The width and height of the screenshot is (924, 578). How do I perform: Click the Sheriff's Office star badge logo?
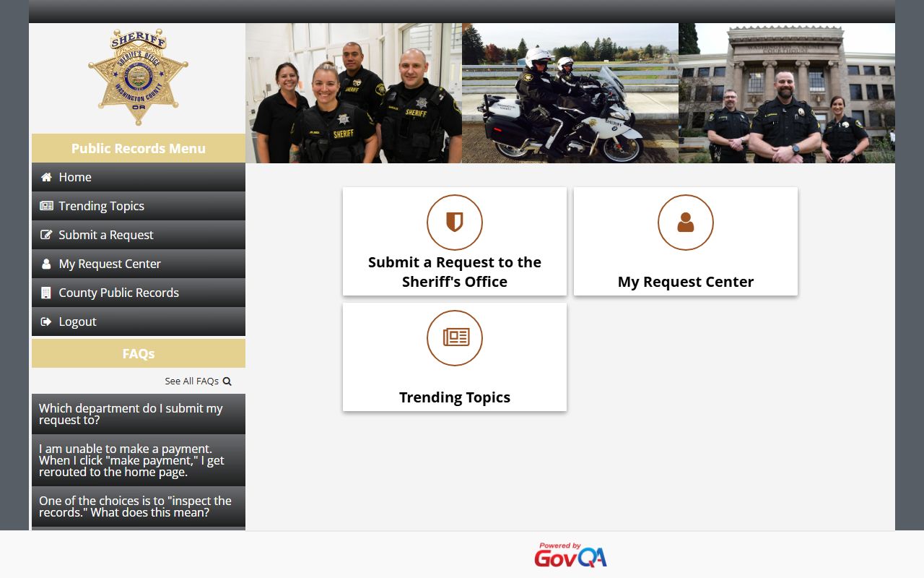pyautogui.click(x=138, y=77)
